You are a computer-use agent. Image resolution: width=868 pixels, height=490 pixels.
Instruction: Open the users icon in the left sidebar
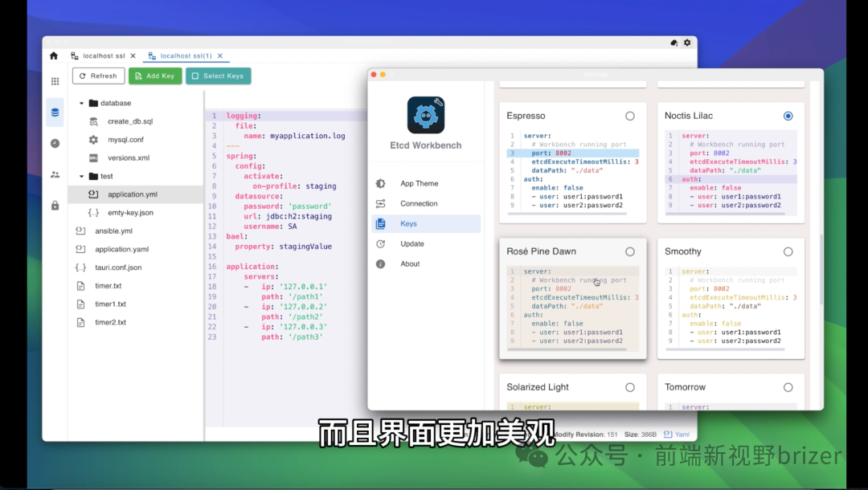(54, 174)
